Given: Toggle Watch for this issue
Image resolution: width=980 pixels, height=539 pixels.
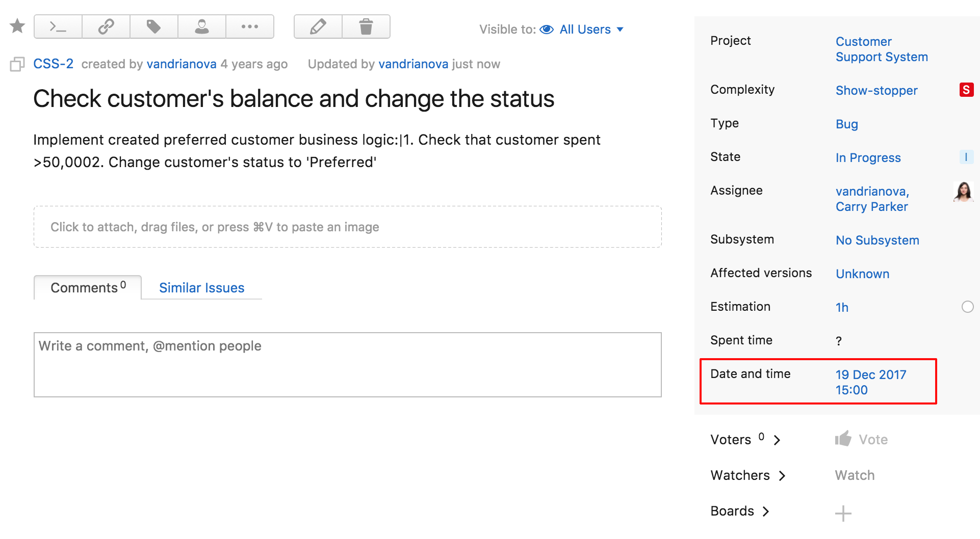Looking at the screenshot, I should [x=855, y=475].
